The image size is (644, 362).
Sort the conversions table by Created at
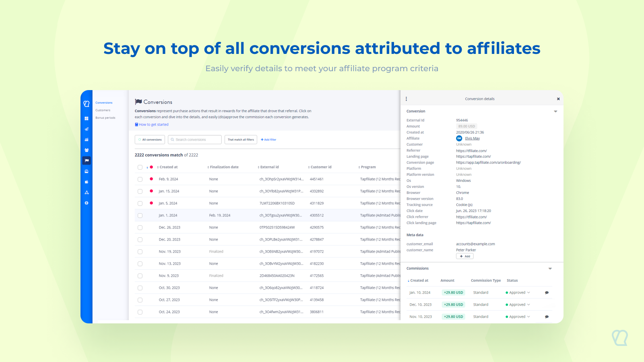167,167
